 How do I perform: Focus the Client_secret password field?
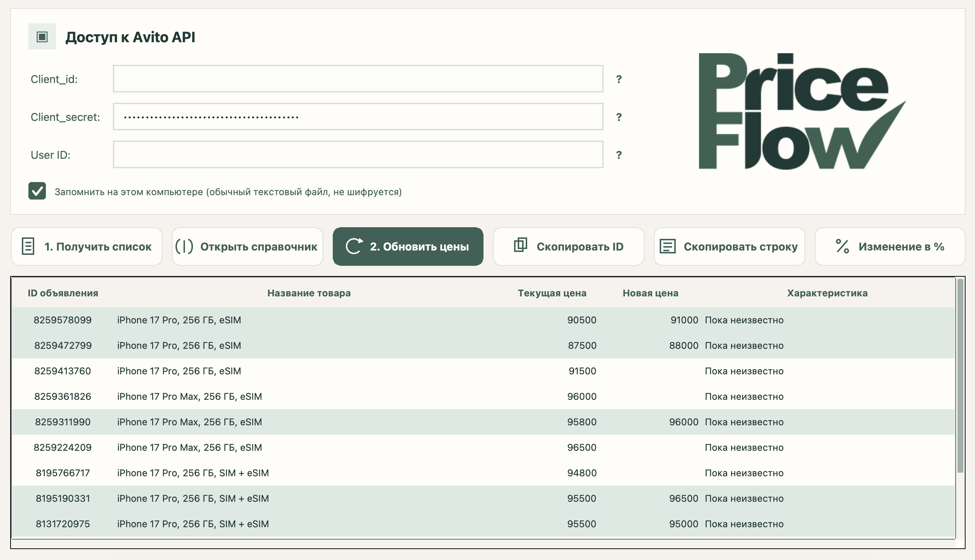point(358,117)
